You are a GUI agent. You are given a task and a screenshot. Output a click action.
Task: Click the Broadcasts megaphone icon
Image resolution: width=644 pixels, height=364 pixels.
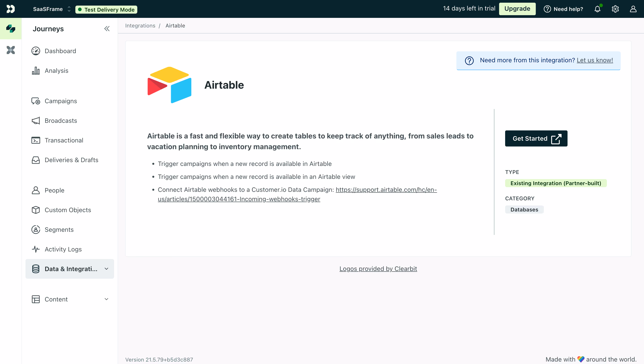click(36, 121)
